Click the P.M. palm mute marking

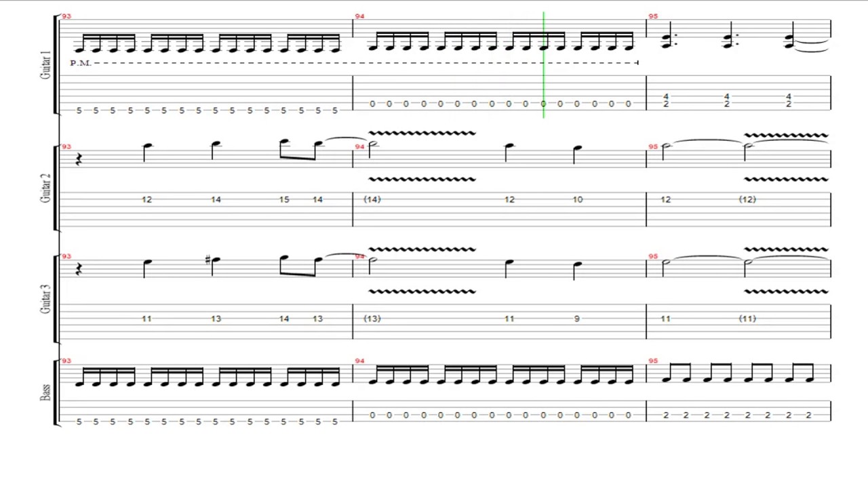point(80,62)
